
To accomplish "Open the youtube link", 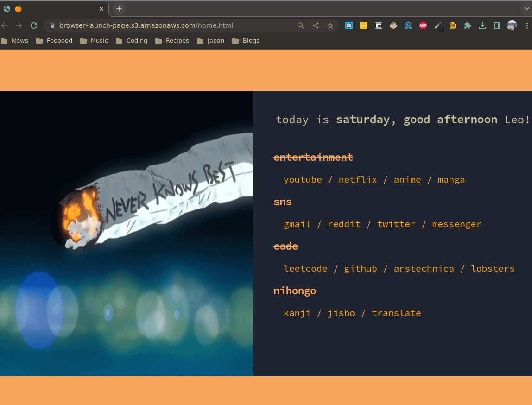I will (x=303, y=179).
